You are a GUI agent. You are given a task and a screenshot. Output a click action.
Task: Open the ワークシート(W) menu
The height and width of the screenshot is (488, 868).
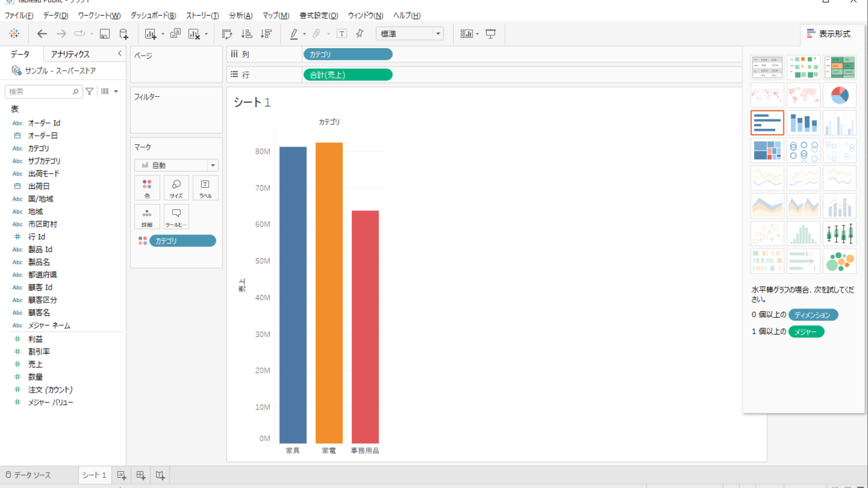99,15
